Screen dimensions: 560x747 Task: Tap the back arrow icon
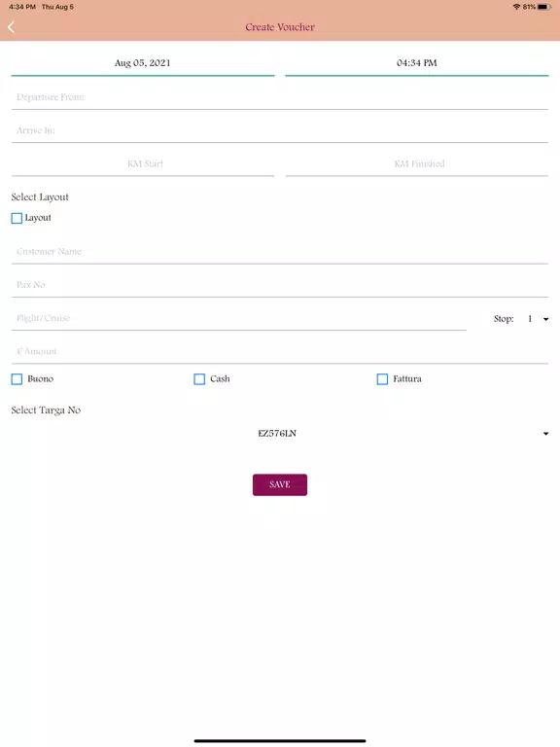point(11,27)
